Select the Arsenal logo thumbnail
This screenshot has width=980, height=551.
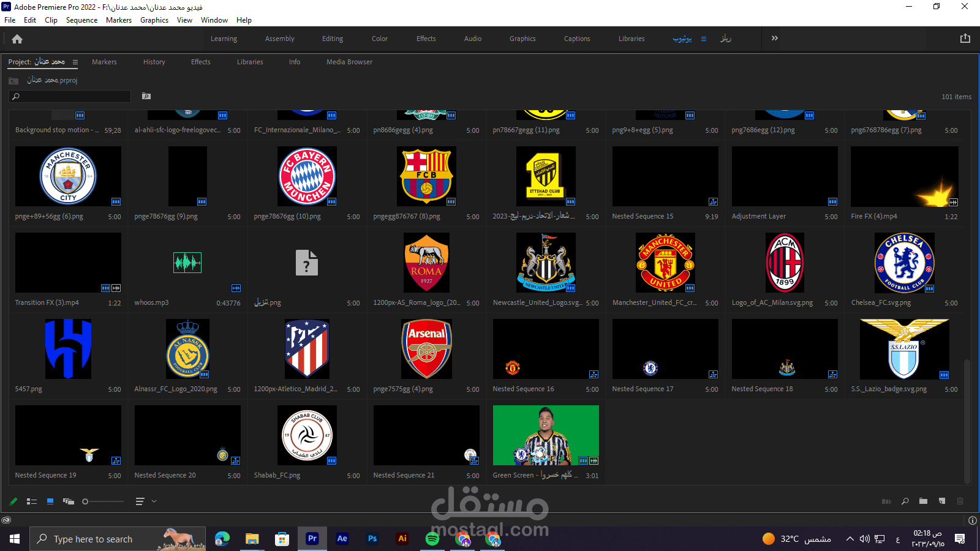(x=426, y=349)
